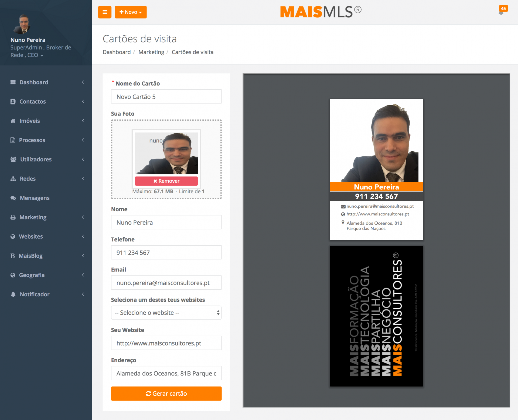Expand the user role dropdown under Nuno Pereira
The width and height of the screenshot is (518, 420).
[42, 55]
